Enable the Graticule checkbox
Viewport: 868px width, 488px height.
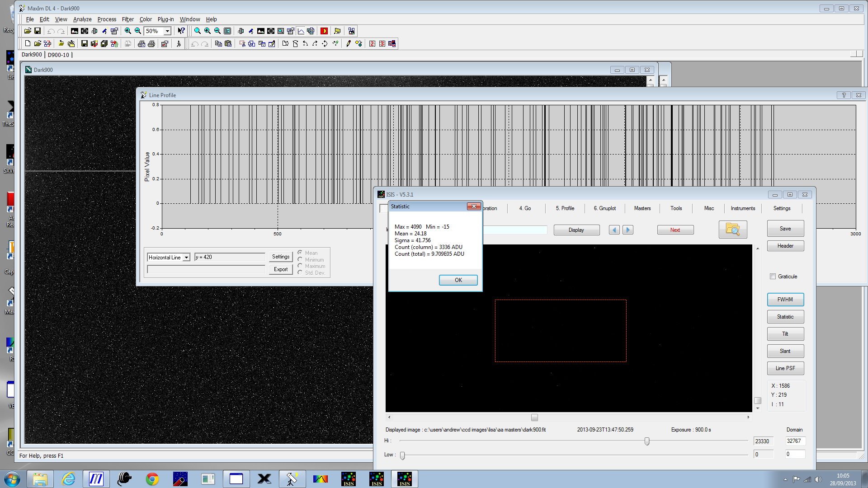point(773,277)
